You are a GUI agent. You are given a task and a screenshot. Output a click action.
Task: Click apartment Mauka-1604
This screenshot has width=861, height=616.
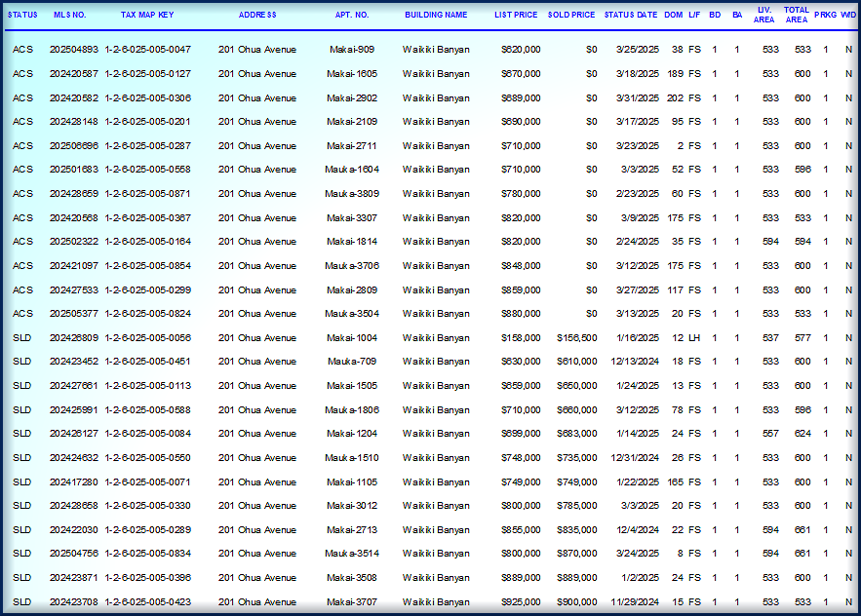[352, 169]
